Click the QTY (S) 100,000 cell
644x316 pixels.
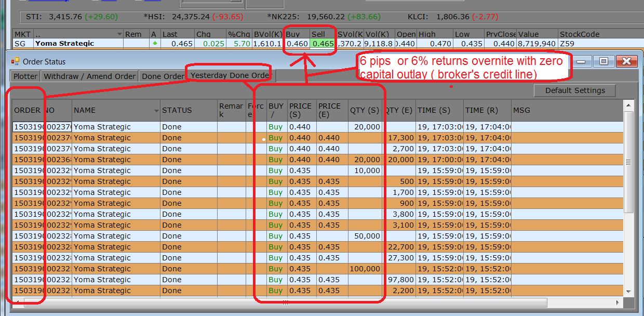click(366, 269)
